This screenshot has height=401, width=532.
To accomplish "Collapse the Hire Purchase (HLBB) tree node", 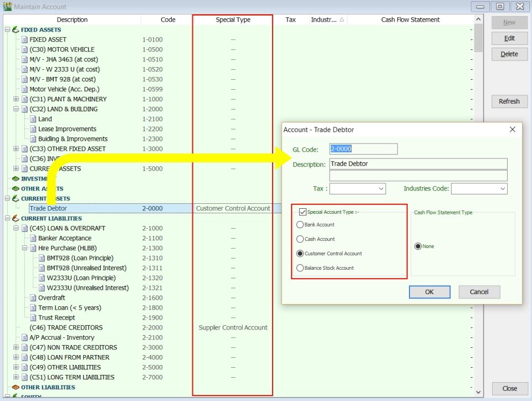I will (x=24, y=248).
